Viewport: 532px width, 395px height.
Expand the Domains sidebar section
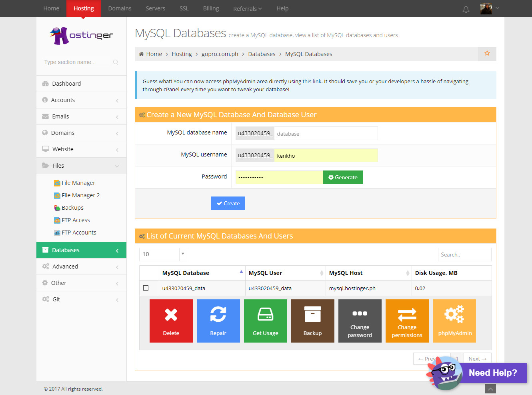81,133
